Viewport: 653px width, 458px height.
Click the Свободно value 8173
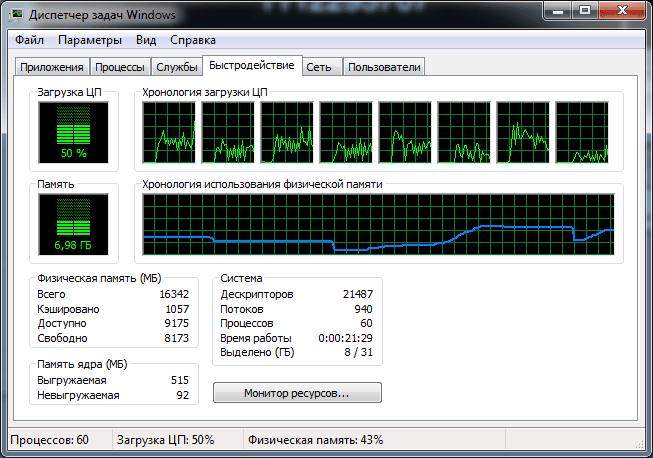pos(177,338)
